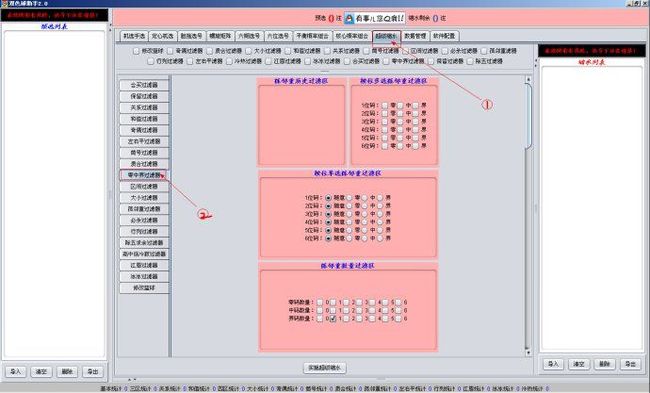Open the 除五求余过滤器 sidebar button
The image size is (650, 393).
(144, 243)
